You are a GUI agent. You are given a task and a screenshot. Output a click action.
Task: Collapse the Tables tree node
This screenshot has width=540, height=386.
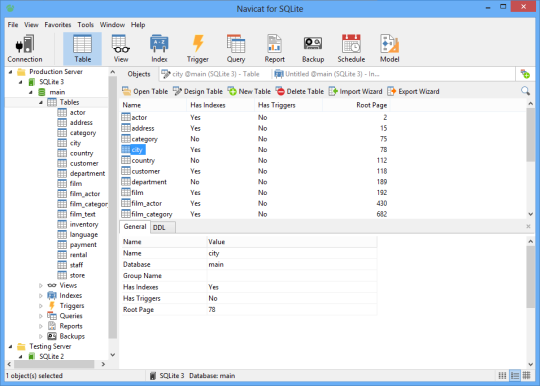41,102
